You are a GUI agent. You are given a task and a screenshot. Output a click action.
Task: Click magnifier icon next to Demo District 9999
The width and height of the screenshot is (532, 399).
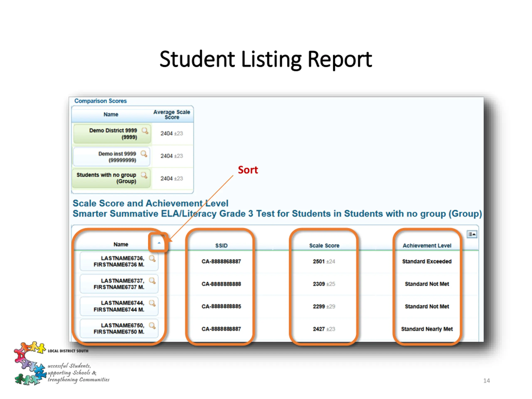pos(145,131)
